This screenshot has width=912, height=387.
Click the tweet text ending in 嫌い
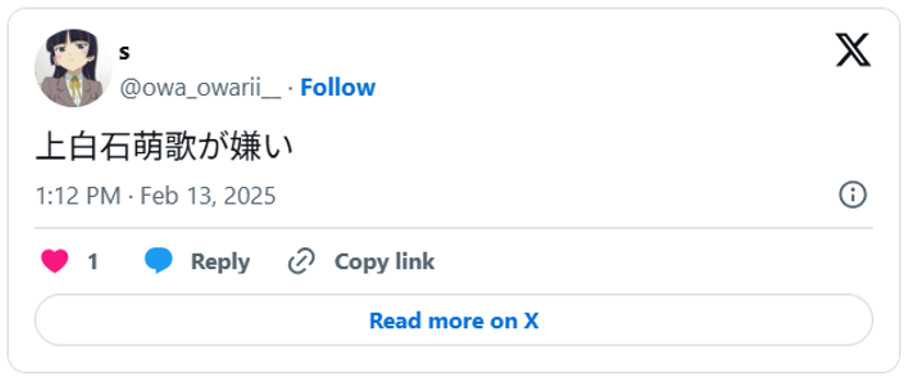point(164,148)
